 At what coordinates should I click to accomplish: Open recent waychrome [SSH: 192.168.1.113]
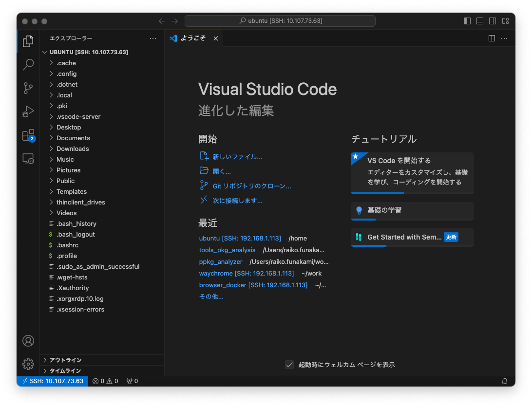[247, 274]
